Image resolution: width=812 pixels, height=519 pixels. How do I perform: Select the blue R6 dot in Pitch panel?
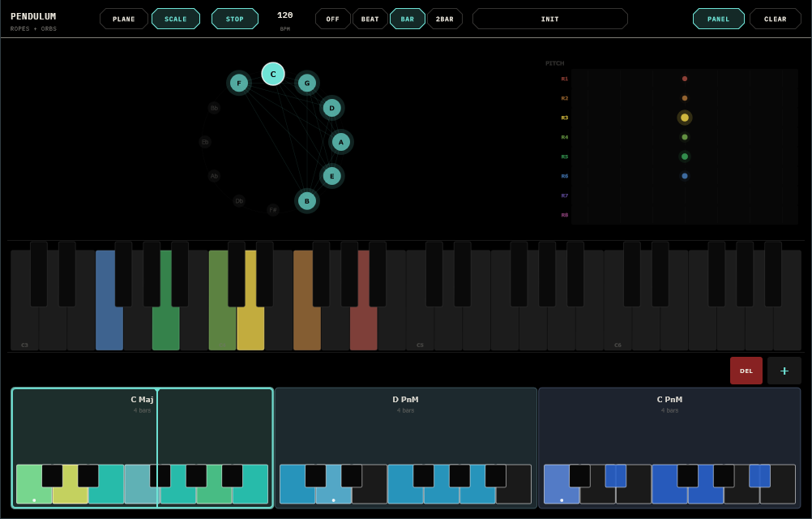685,176
